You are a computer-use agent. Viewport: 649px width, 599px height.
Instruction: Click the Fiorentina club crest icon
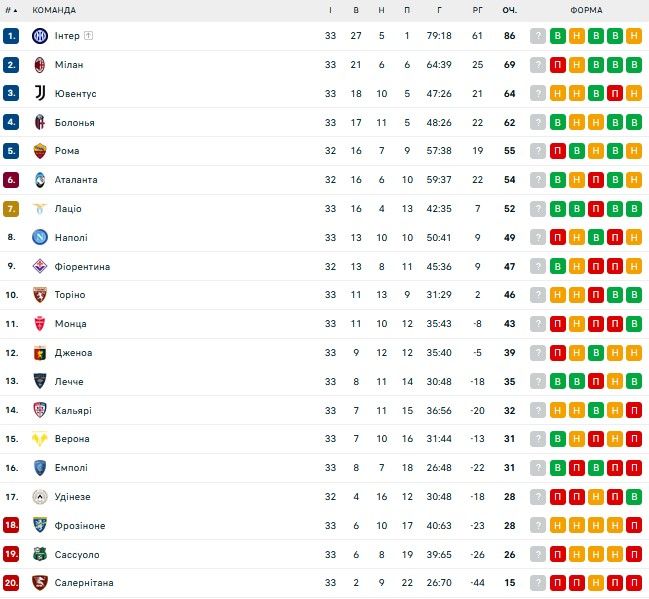click(x=40, y=267)
